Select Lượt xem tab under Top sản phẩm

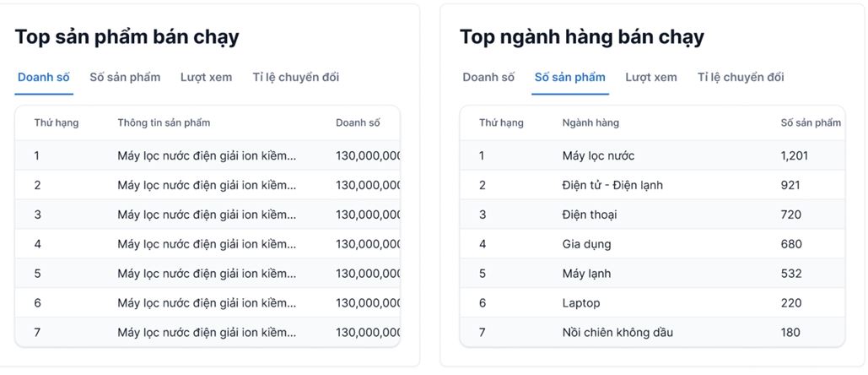point(206,78)
